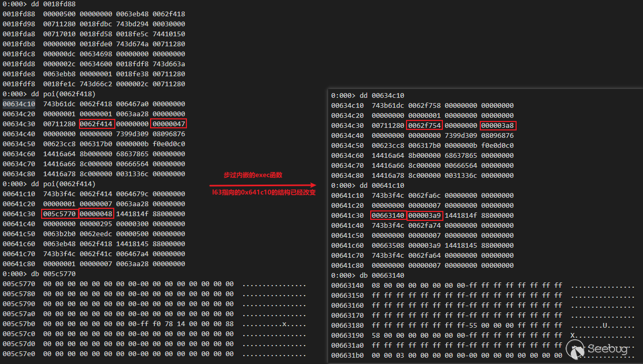Click the red-boxed value 00663140
The height and width of the screenshot is (364, 643).
tap(389, 215)
